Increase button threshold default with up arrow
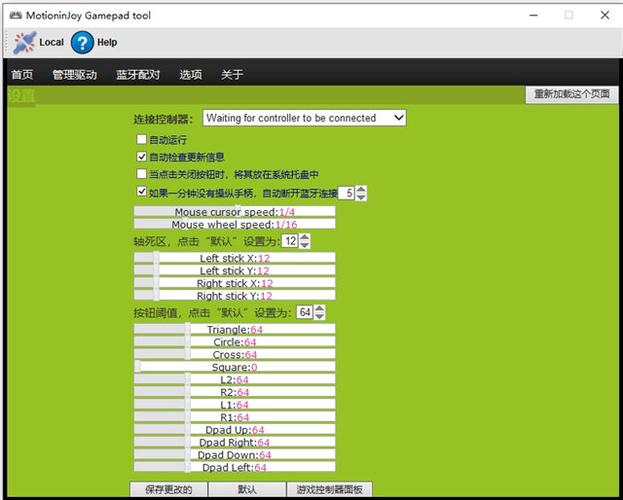Screen dimensions: 623x500 [320, 309]
